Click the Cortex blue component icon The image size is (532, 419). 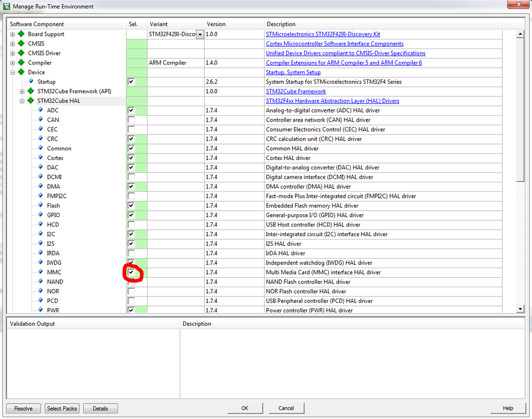click(40, 157)
